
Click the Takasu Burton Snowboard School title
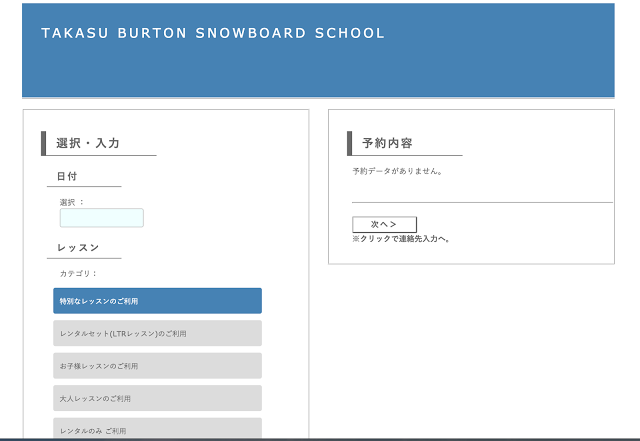point(212,33)
